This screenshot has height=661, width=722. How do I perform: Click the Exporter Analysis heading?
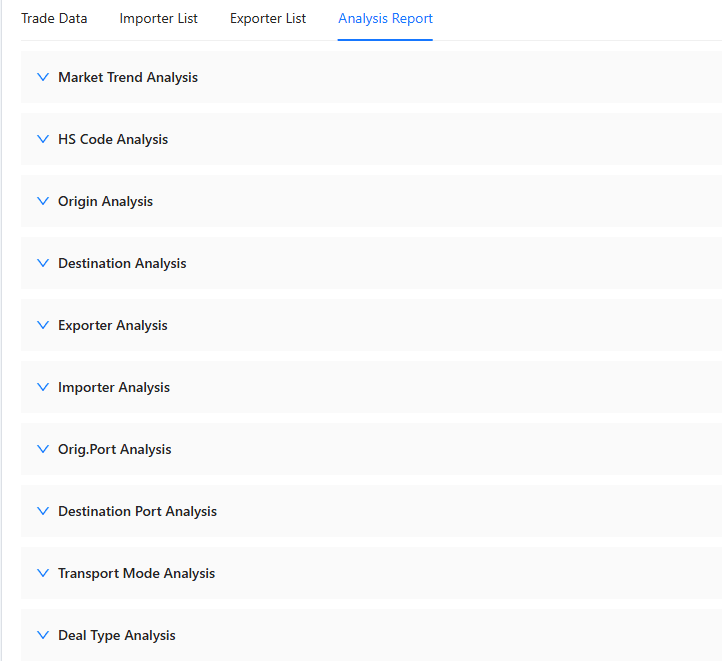pos(113,325)
